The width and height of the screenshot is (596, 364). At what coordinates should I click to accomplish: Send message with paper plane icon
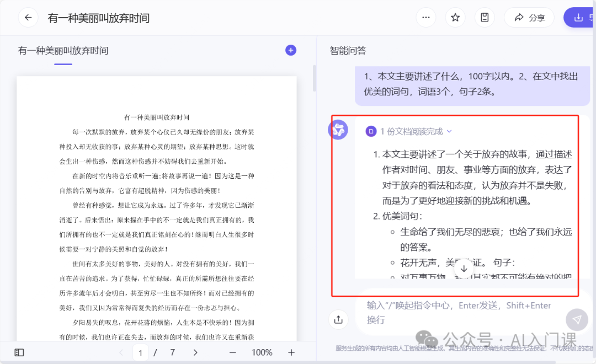coord(577,319)
